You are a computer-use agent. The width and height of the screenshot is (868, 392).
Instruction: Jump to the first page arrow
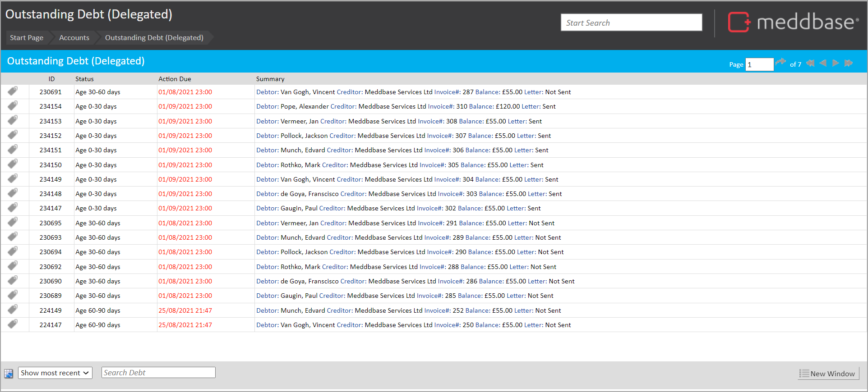pyautogui.click(x=810, y=64)
